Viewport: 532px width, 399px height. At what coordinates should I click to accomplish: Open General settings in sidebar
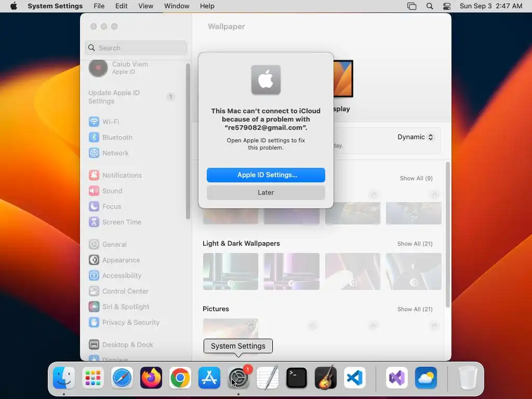click(x=108, y=245)
